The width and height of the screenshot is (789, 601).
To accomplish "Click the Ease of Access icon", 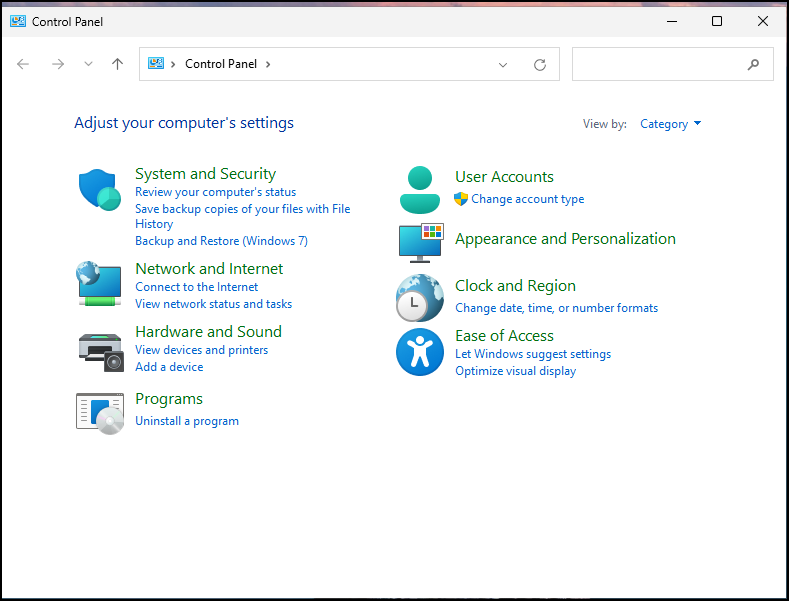I will [x=420, y=352].
